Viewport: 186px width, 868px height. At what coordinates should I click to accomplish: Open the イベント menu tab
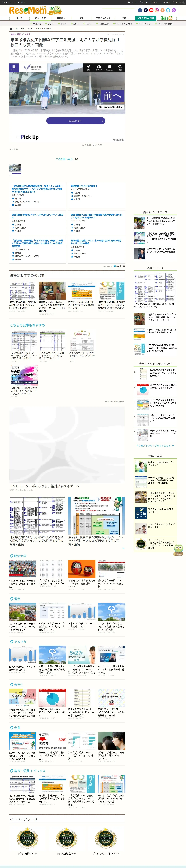(x=125, y=18)
